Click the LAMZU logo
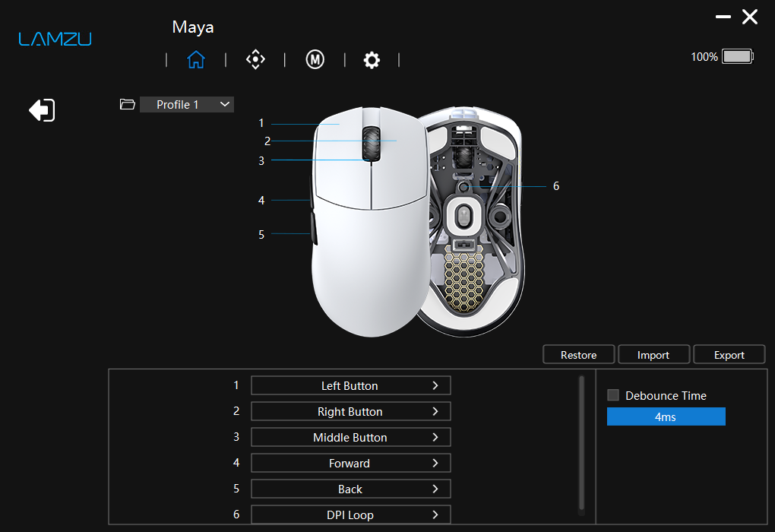775x532 pixels. pyautogui.click(x=55, y=39)
